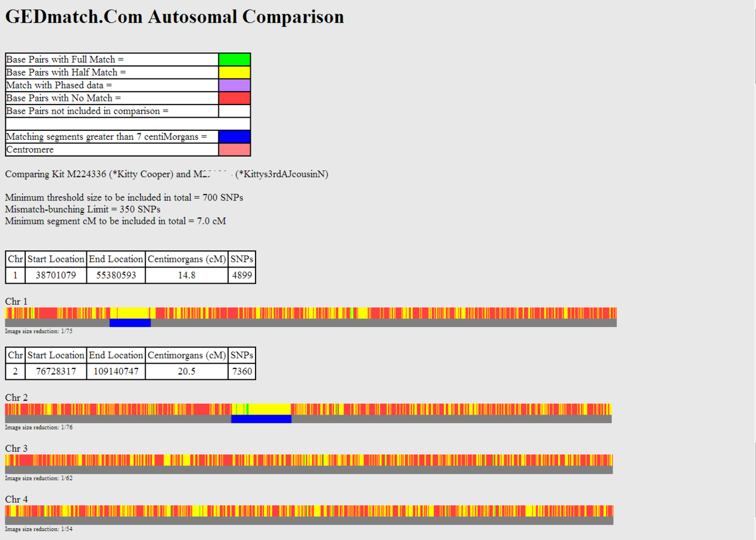Click the Chr 2 colored comparison bar
Viewport: 756px width, 540px height.
(308, 409)
